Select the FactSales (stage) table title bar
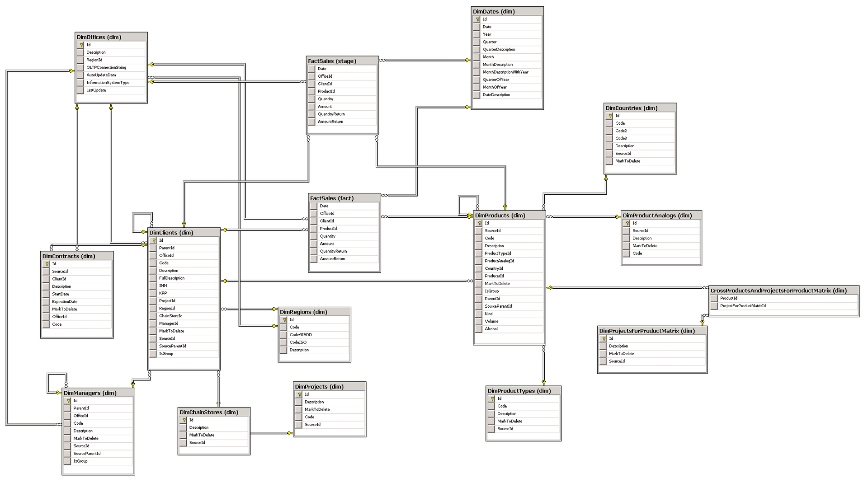 [x=342, y=61]
